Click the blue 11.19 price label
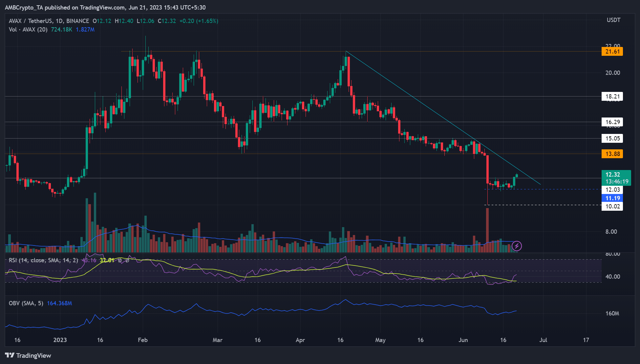Screen dimensions: 640x364 coord(612,198)
